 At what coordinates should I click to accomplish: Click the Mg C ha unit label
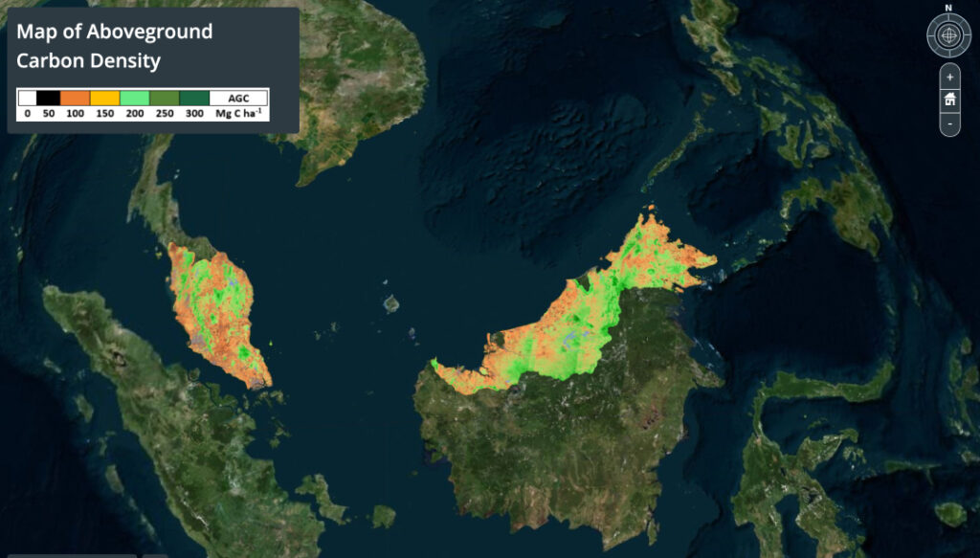pos(238,113)
